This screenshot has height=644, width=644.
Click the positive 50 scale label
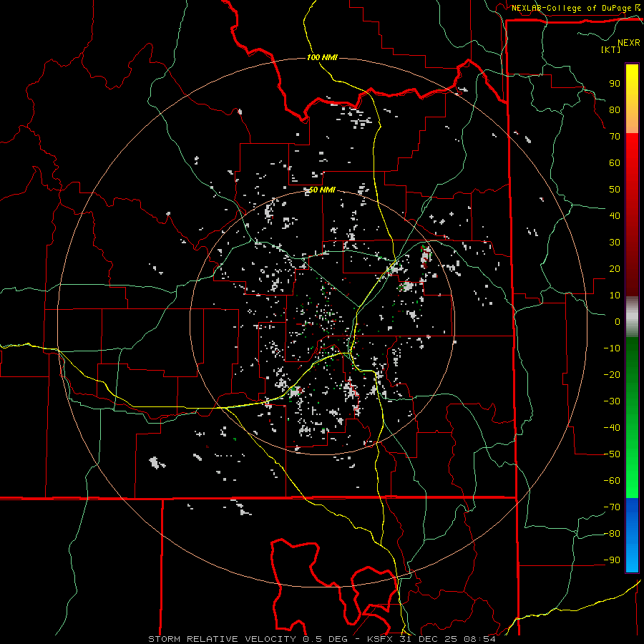(x=615, y=190)
